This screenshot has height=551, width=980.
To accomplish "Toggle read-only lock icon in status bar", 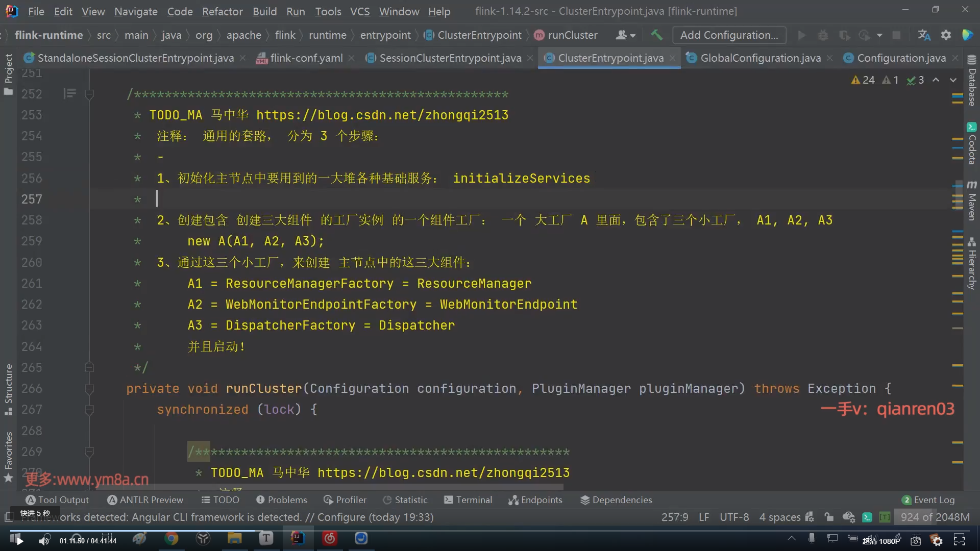I will [829, 517].
